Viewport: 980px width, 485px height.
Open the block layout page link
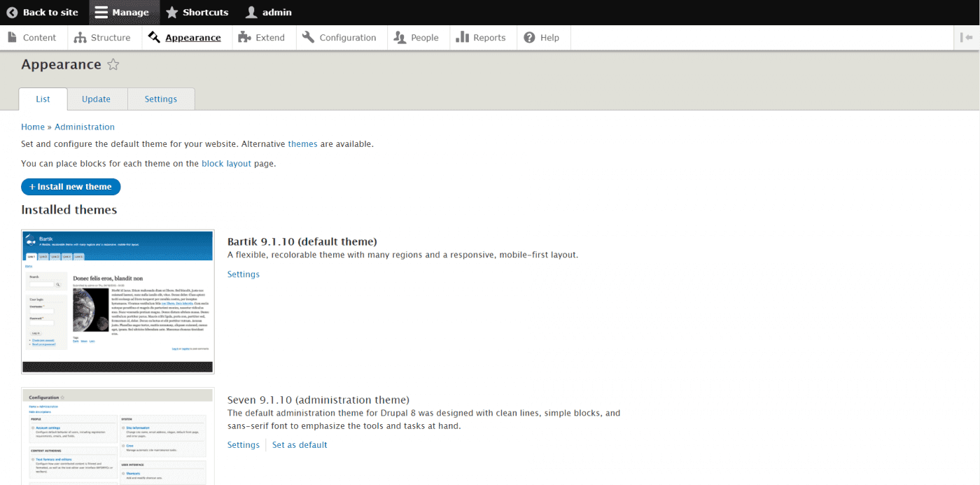(226, 163)
